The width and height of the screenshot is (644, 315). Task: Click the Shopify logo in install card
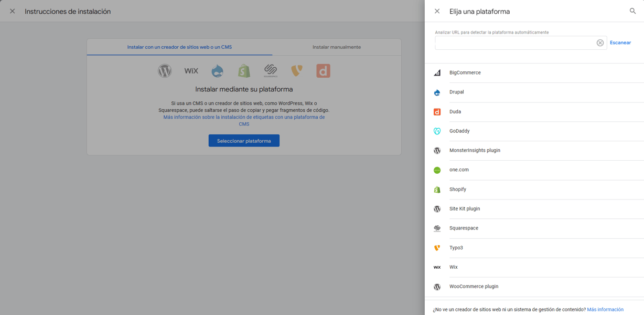point(244,71)
